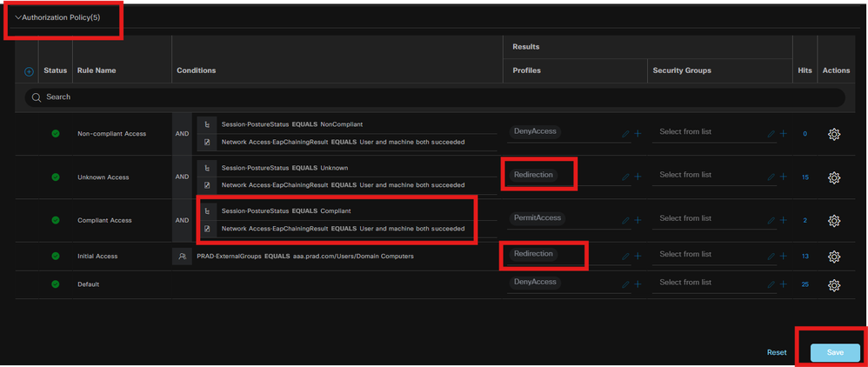The image size is (868, 367).
Task: Click the Initial Access rule name
Action: pyautogui.click(x=97, y=257)
